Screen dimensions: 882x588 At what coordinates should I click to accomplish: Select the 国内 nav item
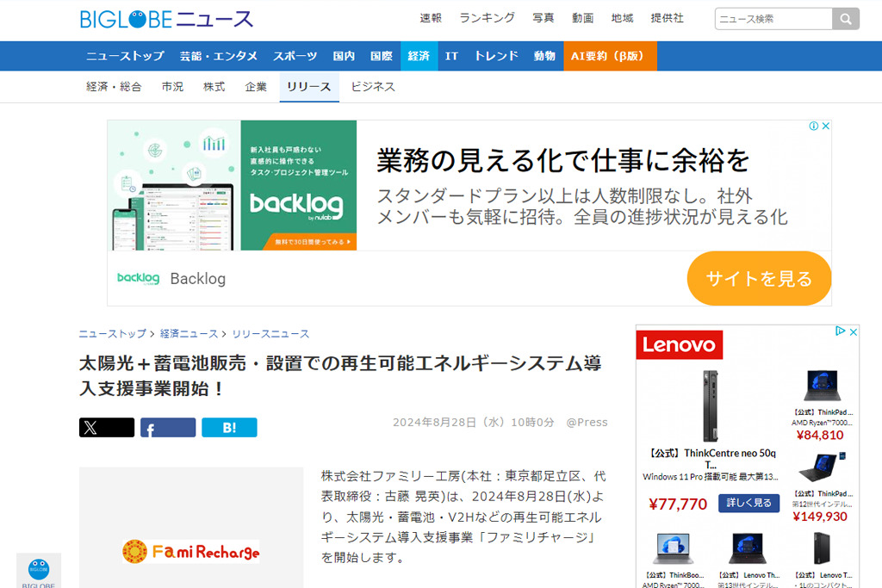click(344, 56)
